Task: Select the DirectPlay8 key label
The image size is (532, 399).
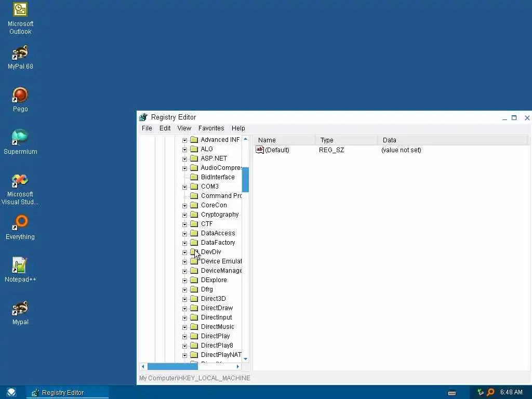Action: click(x=217, y=345)
